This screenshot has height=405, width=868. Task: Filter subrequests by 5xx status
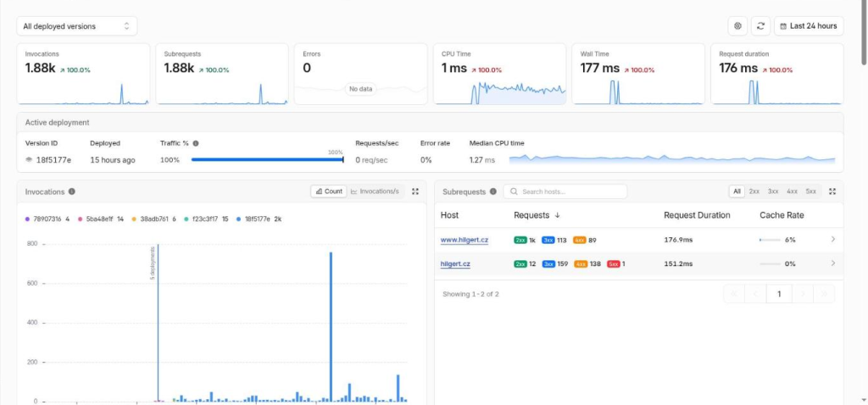click(810, 191)
